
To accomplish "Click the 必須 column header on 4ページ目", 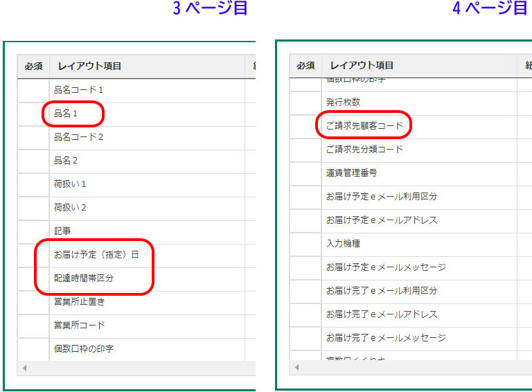I will click(305, 66).
